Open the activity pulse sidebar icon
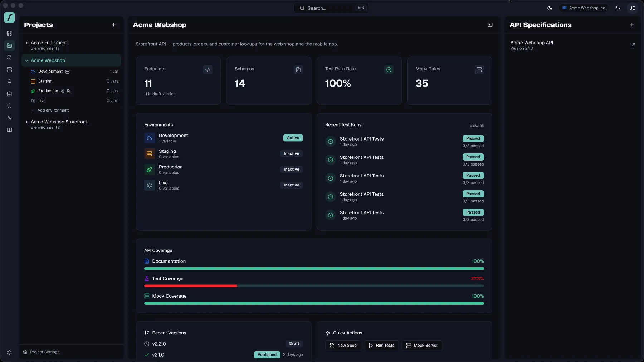This screenshot has width=644, height=362. click(9, 118)
